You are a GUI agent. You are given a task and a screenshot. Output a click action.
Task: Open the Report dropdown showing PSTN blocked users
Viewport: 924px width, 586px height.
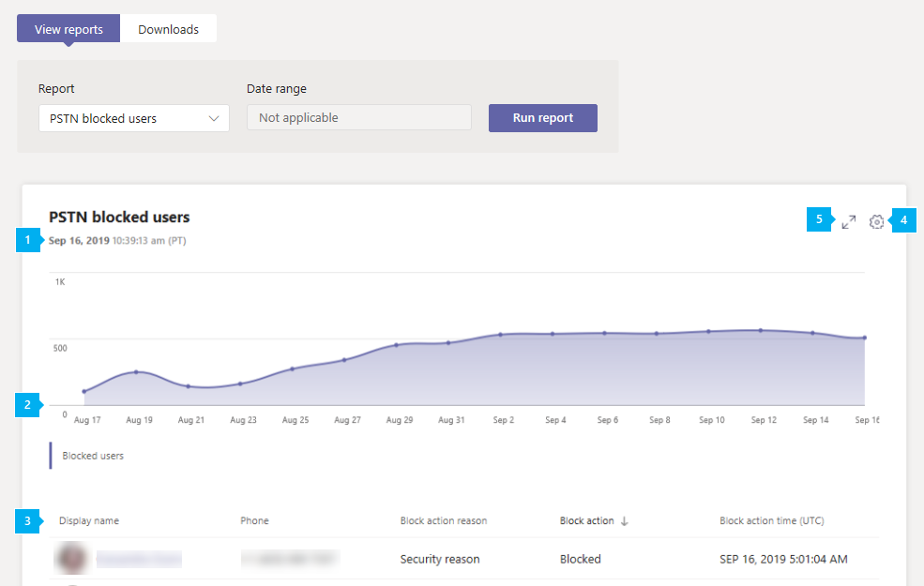tap(134, 118)
